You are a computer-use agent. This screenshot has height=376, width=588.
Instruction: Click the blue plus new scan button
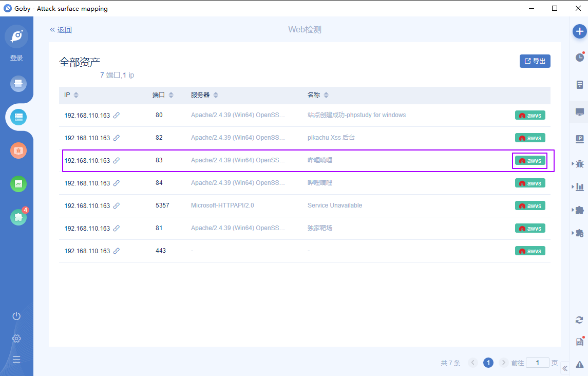[x=579, y=31]
